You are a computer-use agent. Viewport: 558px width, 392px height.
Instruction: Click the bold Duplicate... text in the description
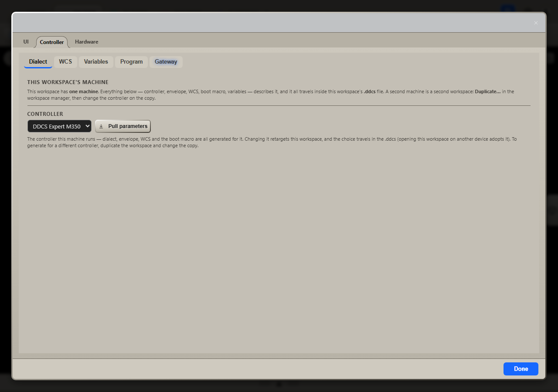point(487,92)
